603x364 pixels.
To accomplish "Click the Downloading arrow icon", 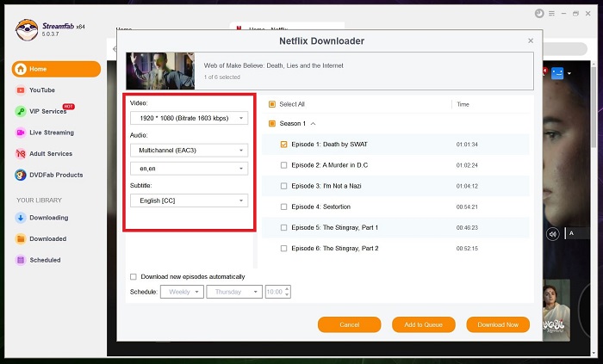I will [21, 218].
